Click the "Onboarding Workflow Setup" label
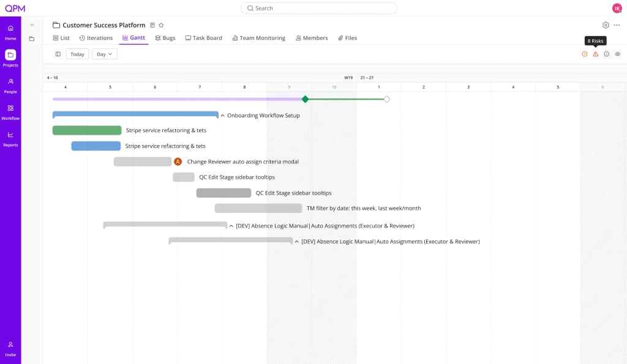Viewport: 627px width, 364px height. (263, 116)
